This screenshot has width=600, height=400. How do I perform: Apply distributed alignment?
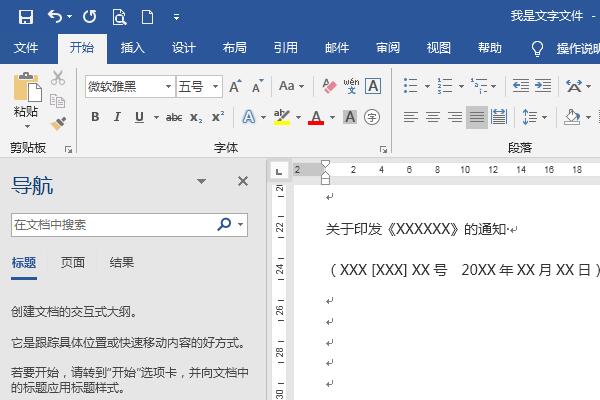[x=499, y=117]
